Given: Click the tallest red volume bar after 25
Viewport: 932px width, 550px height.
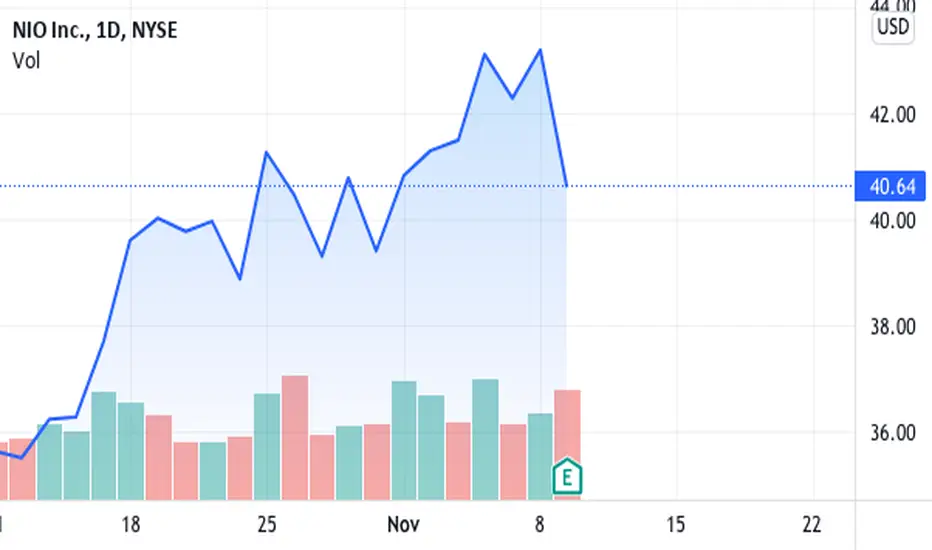Looking at the screenshot, I should 295,438.
